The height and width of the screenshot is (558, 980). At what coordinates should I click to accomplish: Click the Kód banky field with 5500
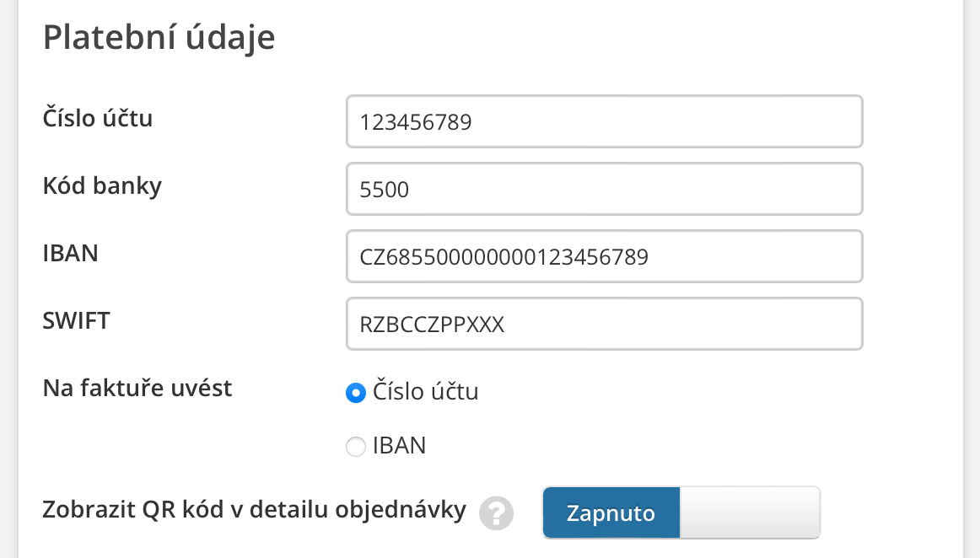(604, 189)
